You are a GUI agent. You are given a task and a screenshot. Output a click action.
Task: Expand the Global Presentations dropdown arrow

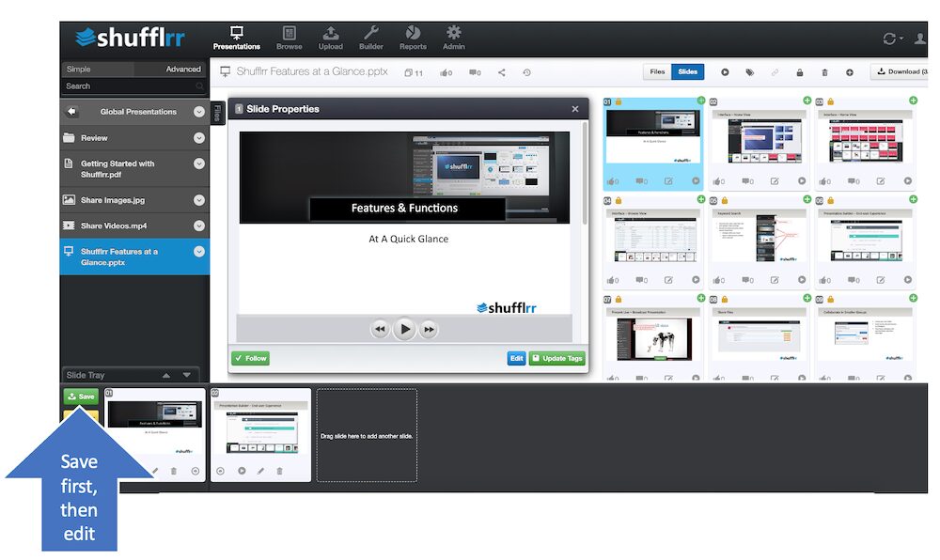click(199, 112)
